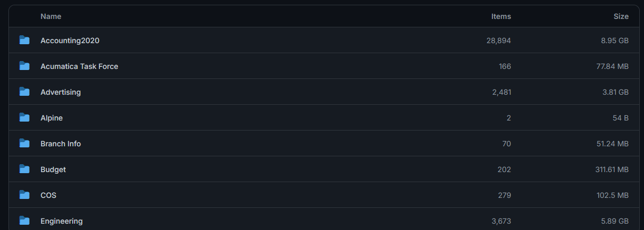Open the Alpine folder name
Screen dimensions: 644x230
(x=52, y=118)
